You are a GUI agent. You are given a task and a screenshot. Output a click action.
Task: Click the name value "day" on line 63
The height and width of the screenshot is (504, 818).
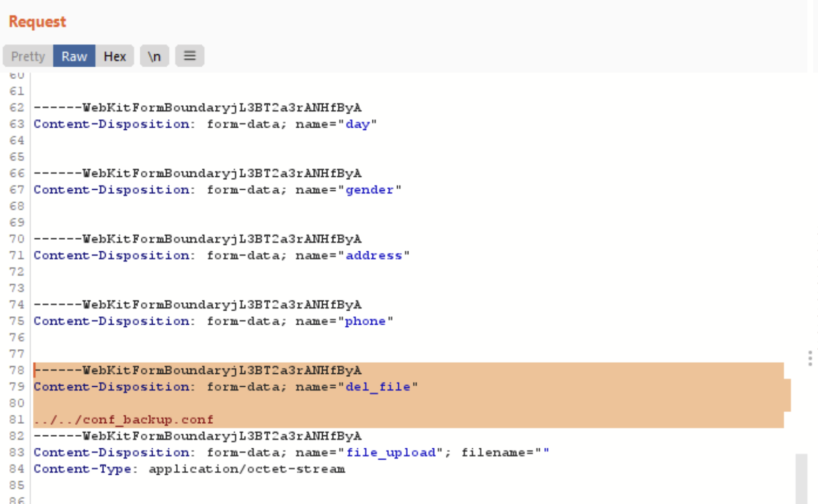pos(358,124)
